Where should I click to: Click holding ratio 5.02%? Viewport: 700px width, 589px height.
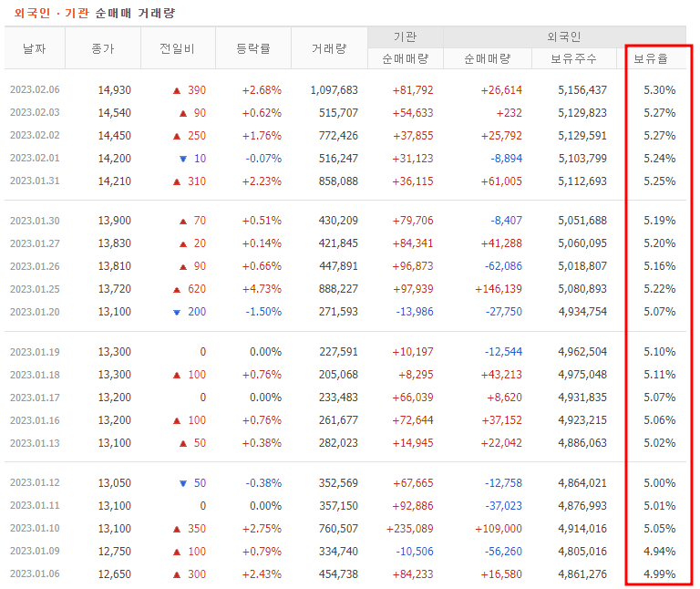coord(659,442)
